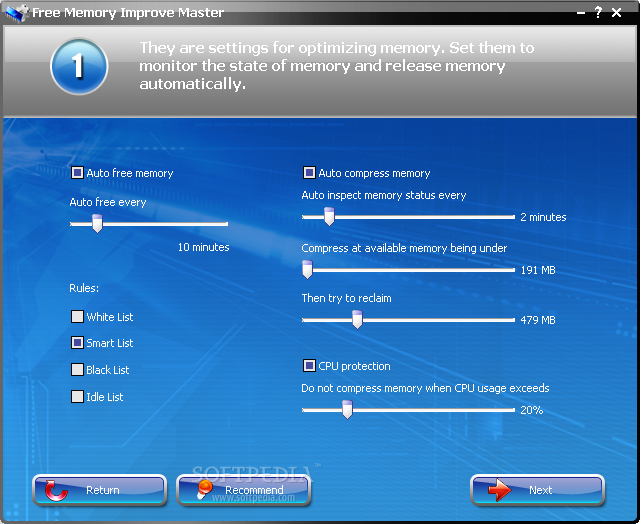Click the Compress at available memory slider thumb
The width and height of the screenshot is (641, 524).
click(307, 270)
